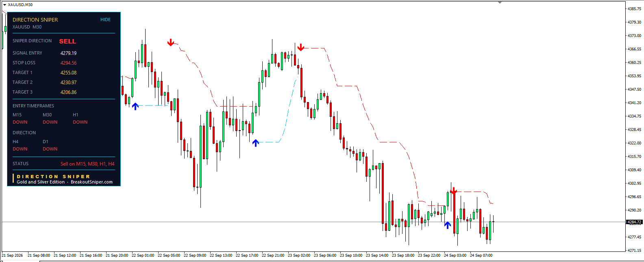
Task: Click the Target 1 value 4255.08
Action: point(68,73)
